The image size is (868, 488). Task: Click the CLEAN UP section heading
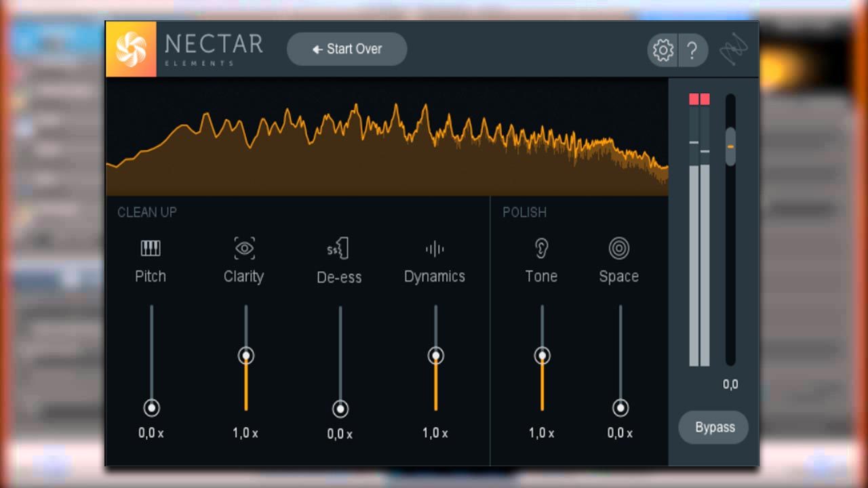(x=147, y=212)
